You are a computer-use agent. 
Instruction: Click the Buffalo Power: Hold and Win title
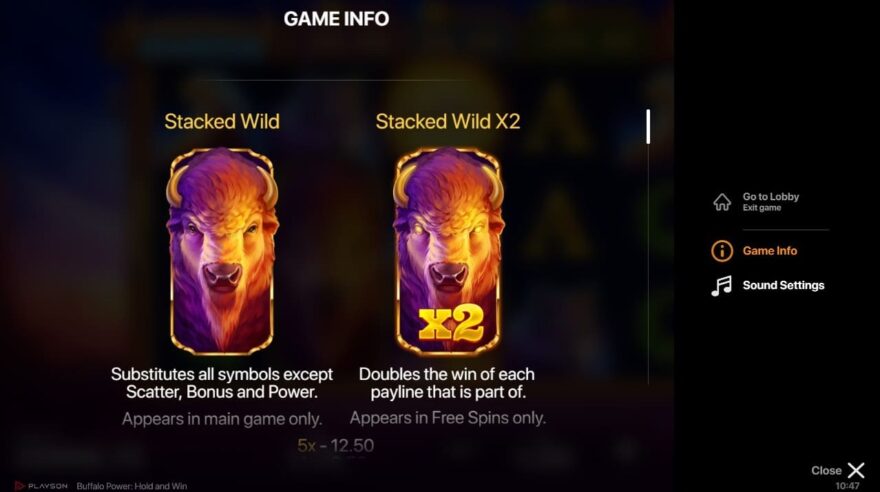132,486
